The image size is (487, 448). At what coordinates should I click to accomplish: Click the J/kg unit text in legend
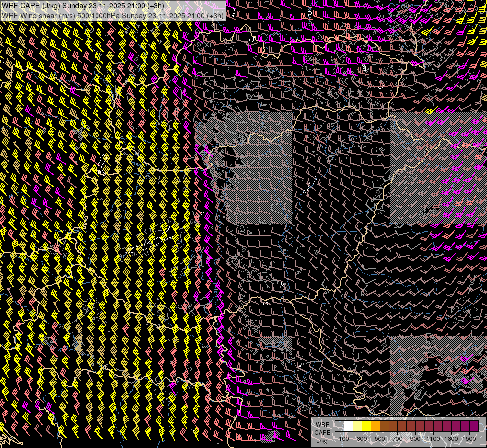[322, 440]
